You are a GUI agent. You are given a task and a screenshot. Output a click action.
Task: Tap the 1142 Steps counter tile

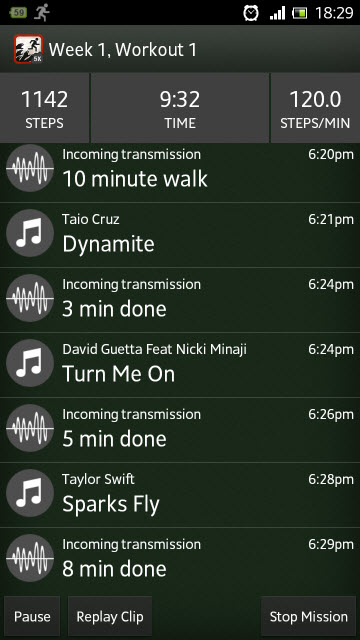point(44,108)
